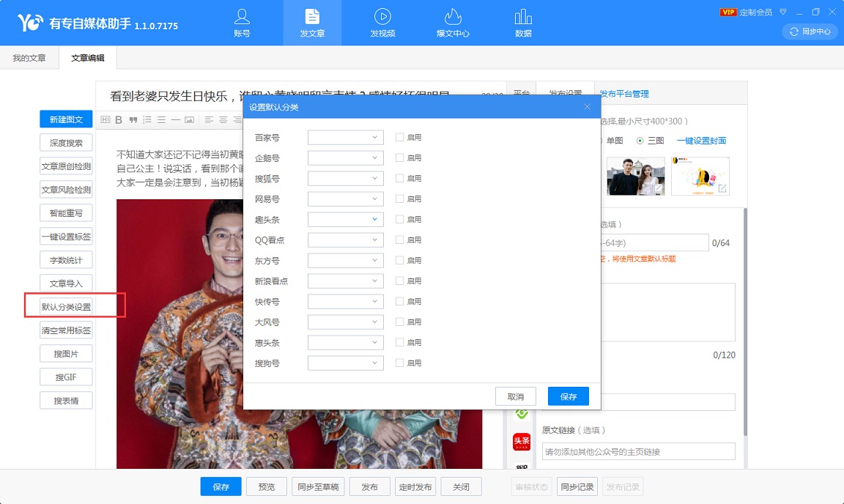Tick the 启用 checkbox for 网易号

tap(399, 199)
